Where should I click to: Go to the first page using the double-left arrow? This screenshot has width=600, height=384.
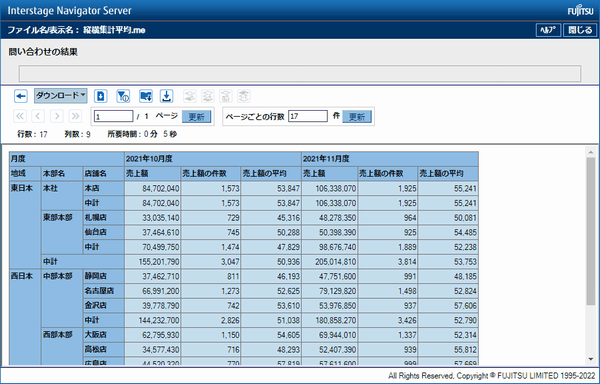click(20, 116)
